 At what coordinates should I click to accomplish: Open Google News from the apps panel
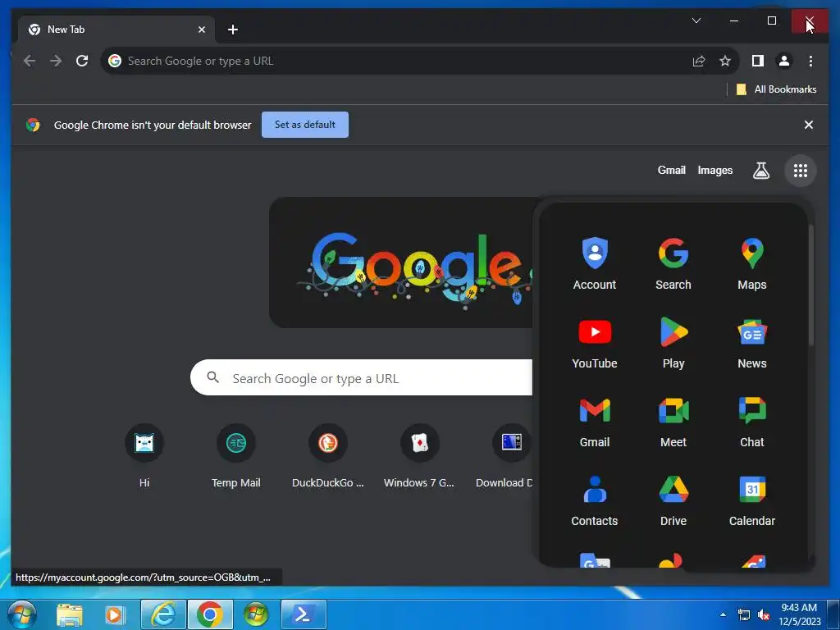tap(751, 343)
